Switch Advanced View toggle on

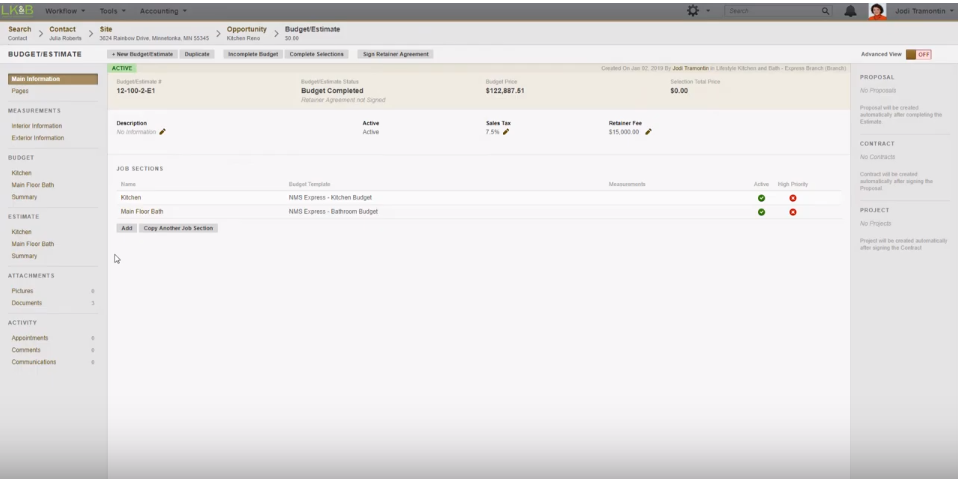pyautogui.click(x=918, y=54)
